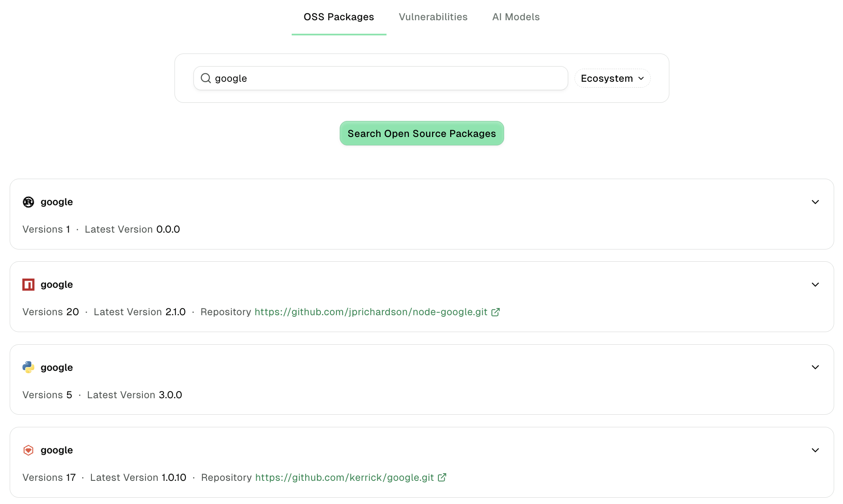Image resolution: width=843 pixels, height=504 pixels.
Task: Click google title in the RubyGems card
Action: tap(56, 450)
